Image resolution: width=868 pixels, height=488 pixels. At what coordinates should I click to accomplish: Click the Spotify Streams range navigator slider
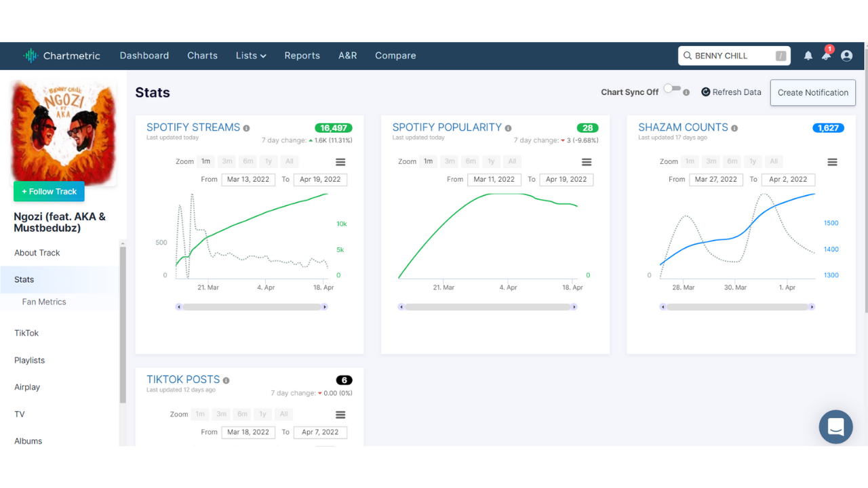[252, 307]
